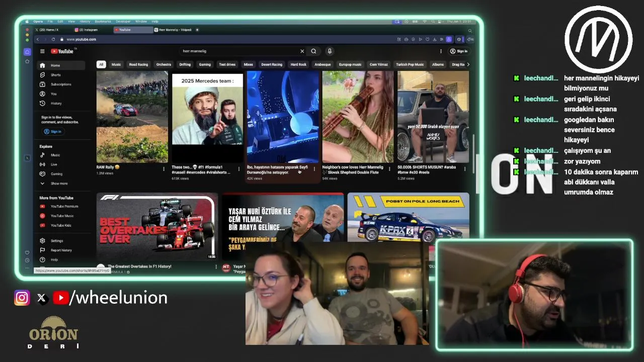
Task: Open a new browser tab with plus
Action: point(197,30)
